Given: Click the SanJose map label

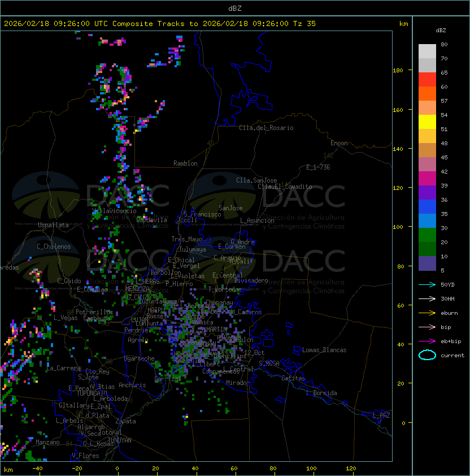Looking at the screenshot, I should pyautogui.click(x=230, y=208).
